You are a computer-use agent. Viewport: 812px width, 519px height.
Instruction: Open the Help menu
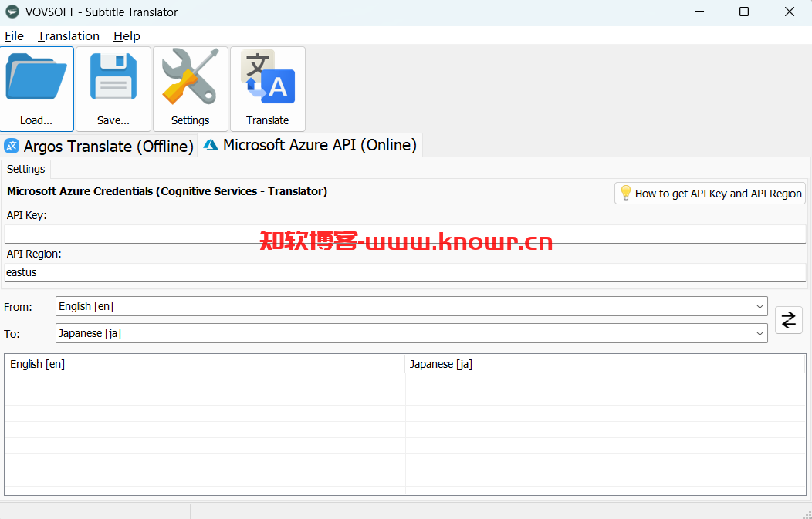127,35
